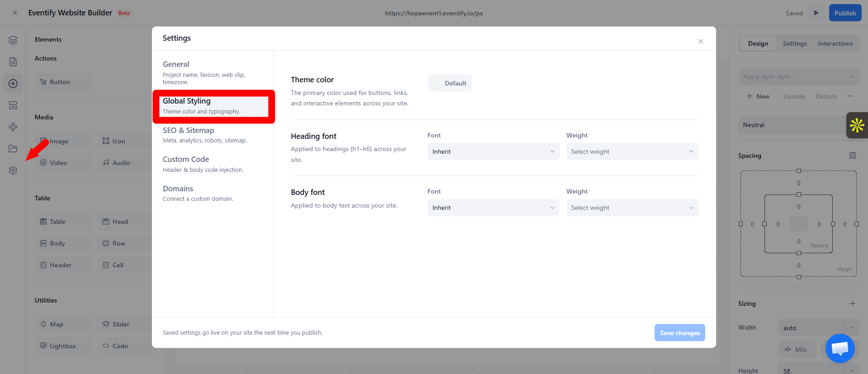This screenshot has height=374, width=868.
Task: Switch to the Design tab
Action: pyautogui.click(x=758, y=43)
